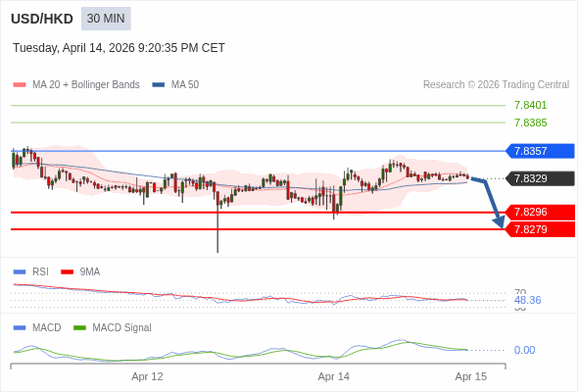Click the MA 20 + Bollinger Bands swatch
Image resolution: width=578 pixels, height=392 pixels.
(20, 85)
